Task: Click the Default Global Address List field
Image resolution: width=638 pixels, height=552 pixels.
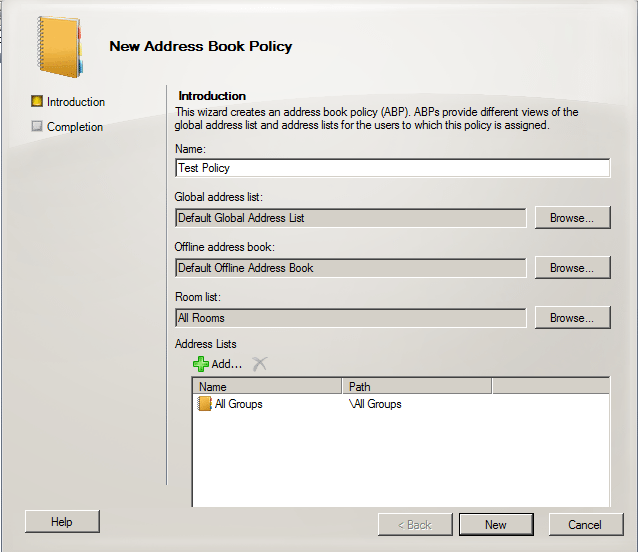Action: click(x=351, y=218)
